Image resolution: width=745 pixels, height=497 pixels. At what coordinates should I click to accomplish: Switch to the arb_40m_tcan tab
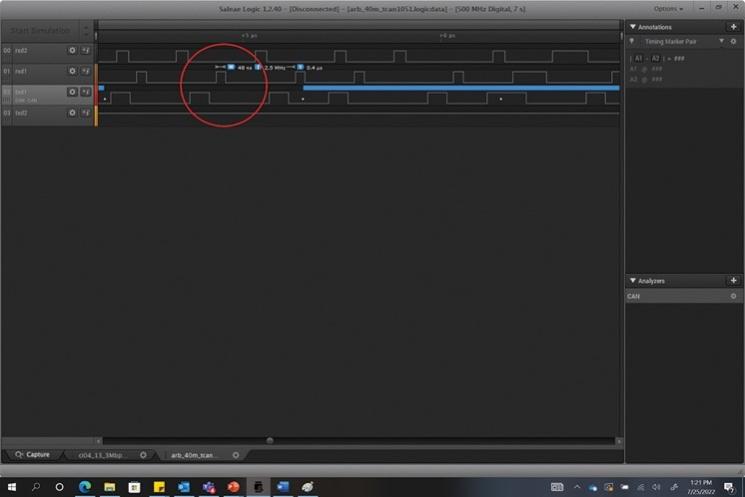click(x=193, y=455)
